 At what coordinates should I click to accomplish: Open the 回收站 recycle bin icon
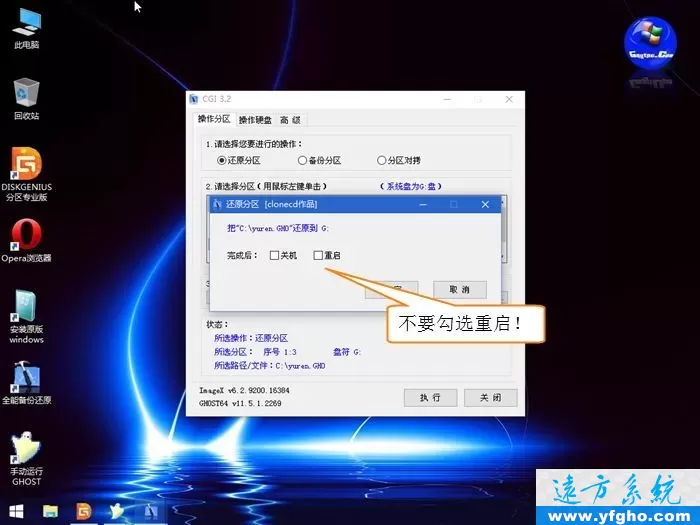(26, 99)
